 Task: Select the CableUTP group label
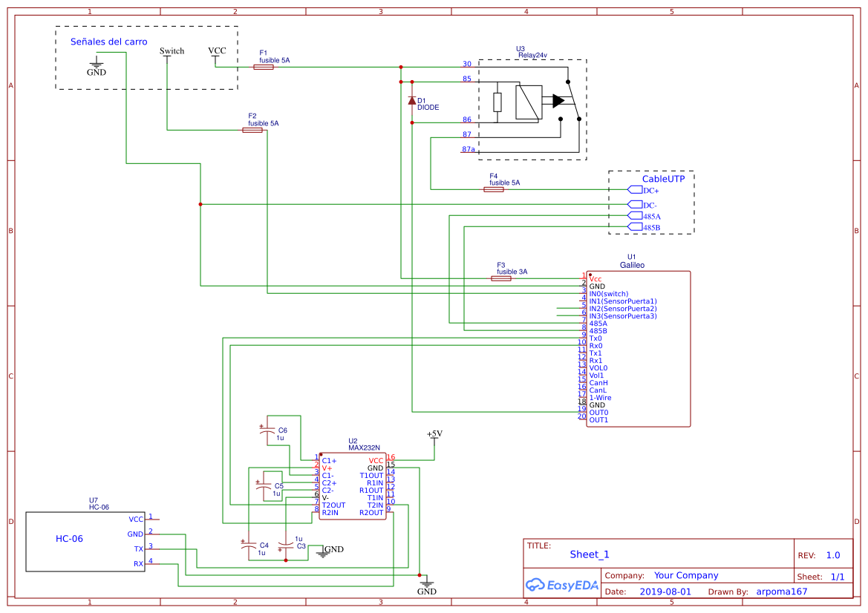663,179
